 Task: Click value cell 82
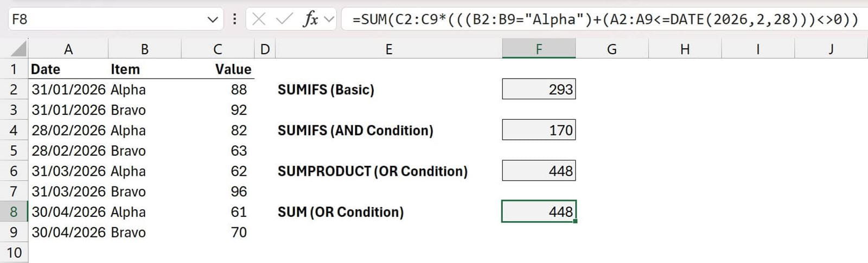pyautogui.click(x=218, y=130)
